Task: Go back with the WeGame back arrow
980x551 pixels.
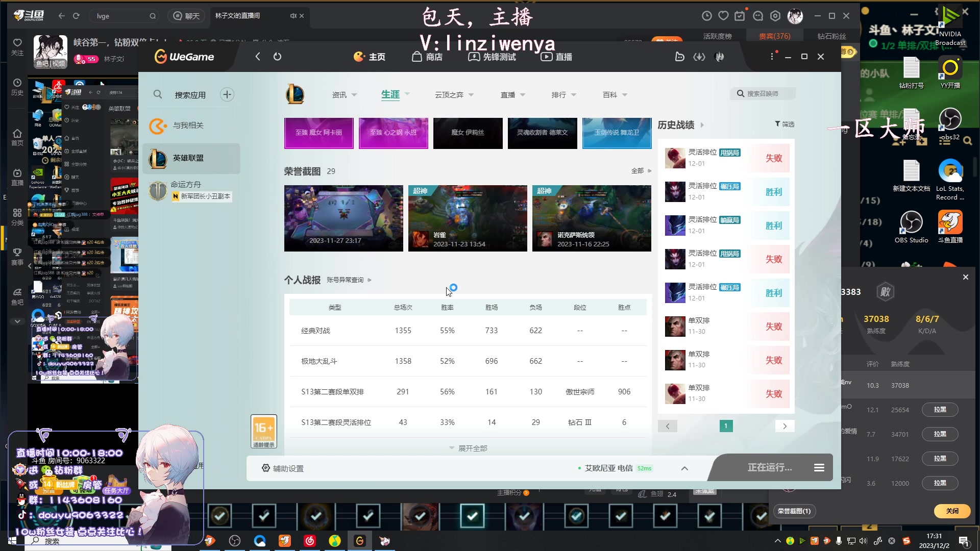Action: [x=258, y=57]
